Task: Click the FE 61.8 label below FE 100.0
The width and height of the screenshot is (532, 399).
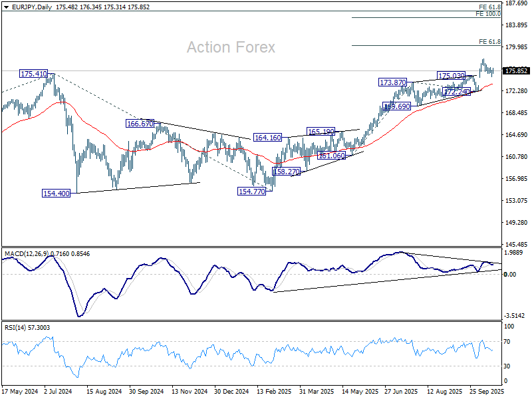Action: pyautogui.click(x=489, y=41)
